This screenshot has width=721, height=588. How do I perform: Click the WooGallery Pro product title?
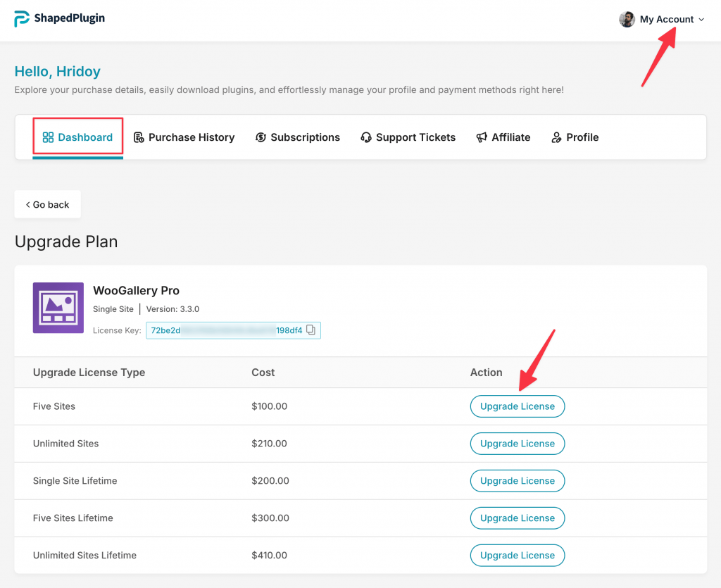(136, 291)
